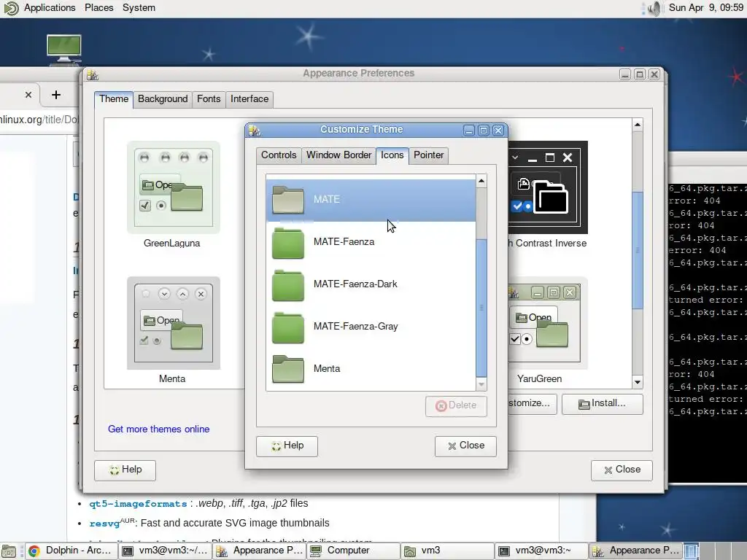The image size is (747, 560).
Task: Switch to vm3@vm3:~ terminal in taskbar
Action: pyautogui.click(x=541, y=551)
